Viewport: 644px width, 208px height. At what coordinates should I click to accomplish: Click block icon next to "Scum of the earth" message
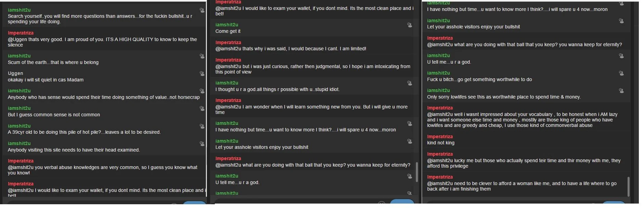coord(202,56)
